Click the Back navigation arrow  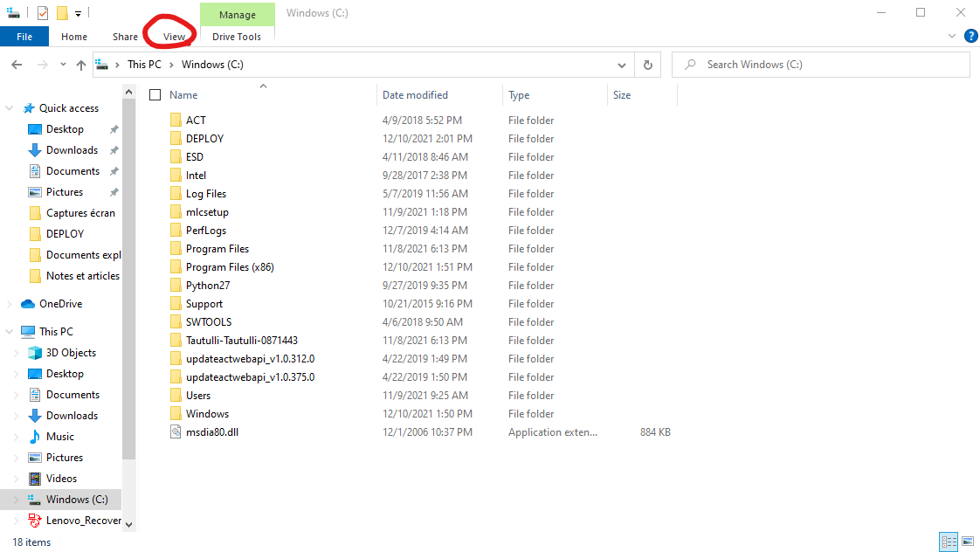tap(17, 65)
